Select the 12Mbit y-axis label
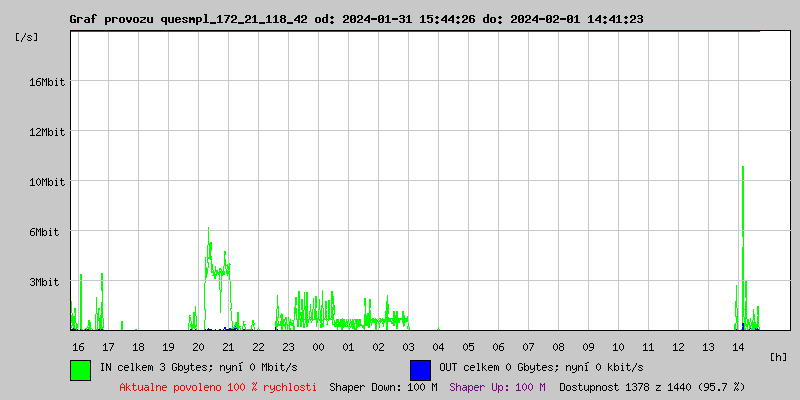800x400 pixels. 47,132
